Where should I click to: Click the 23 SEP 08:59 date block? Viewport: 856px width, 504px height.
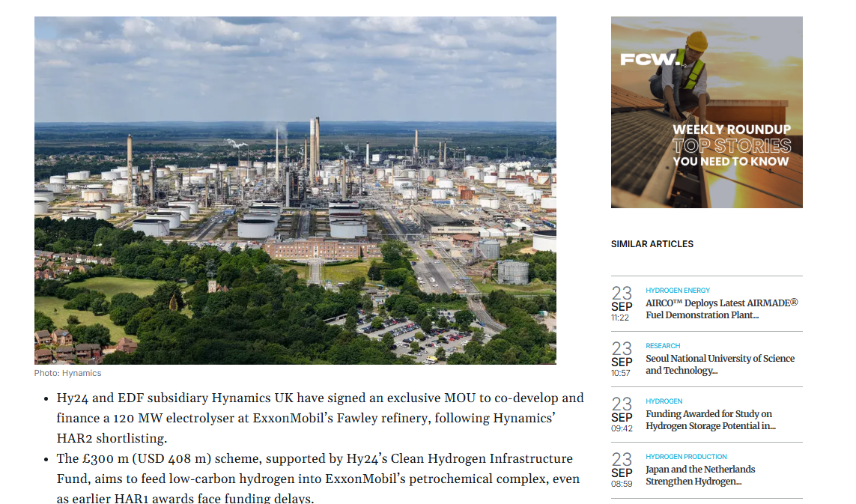click(x=622, y=470)
